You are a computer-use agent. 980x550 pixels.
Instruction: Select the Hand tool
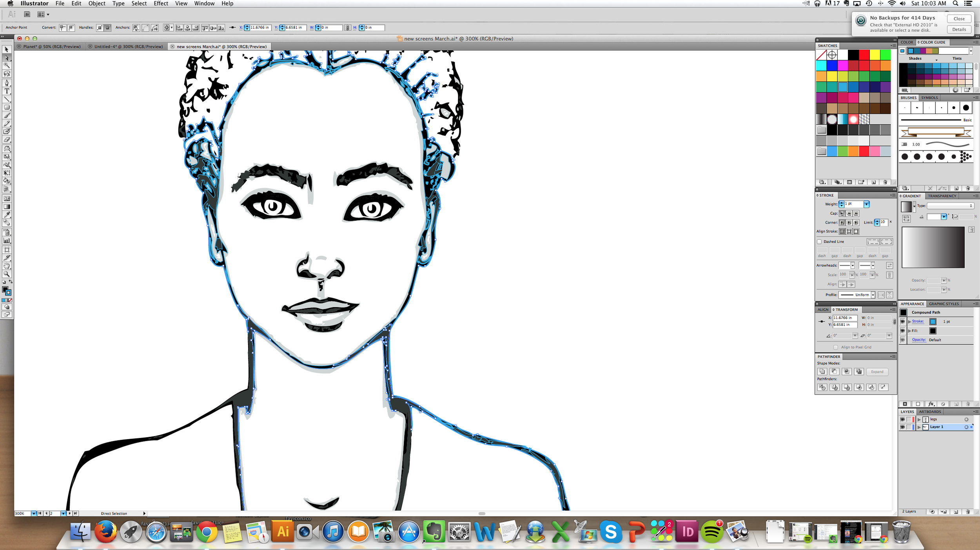pyautogui.click(x=7, y=266)
